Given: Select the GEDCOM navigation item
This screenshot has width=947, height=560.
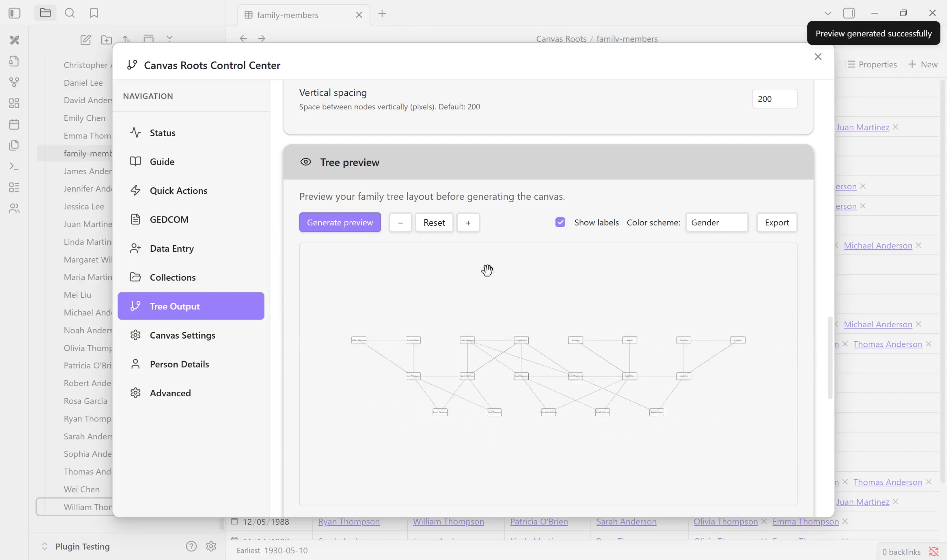Looking at the screenshot, I should tap(169, 220).
